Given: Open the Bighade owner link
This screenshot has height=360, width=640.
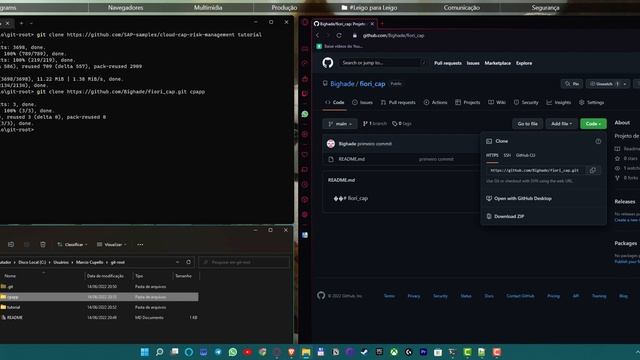Looking at the screenshot, I should 342,84.
